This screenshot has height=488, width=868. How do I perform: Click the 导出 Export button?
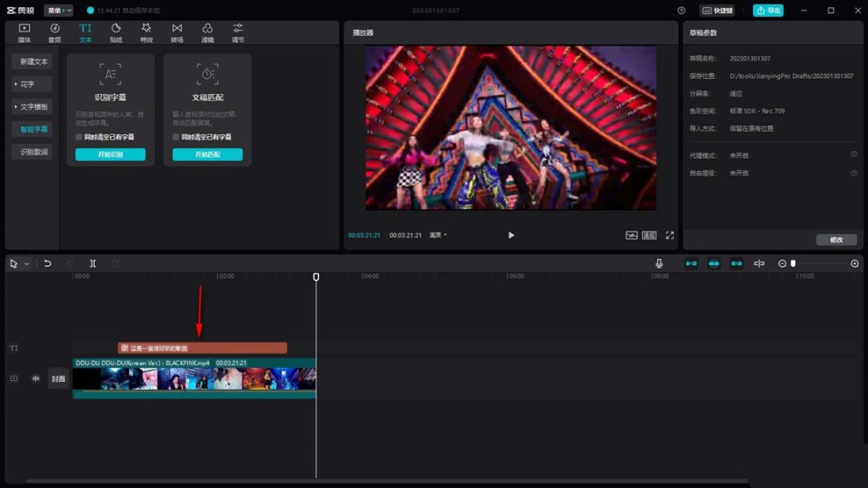[768, 10]
